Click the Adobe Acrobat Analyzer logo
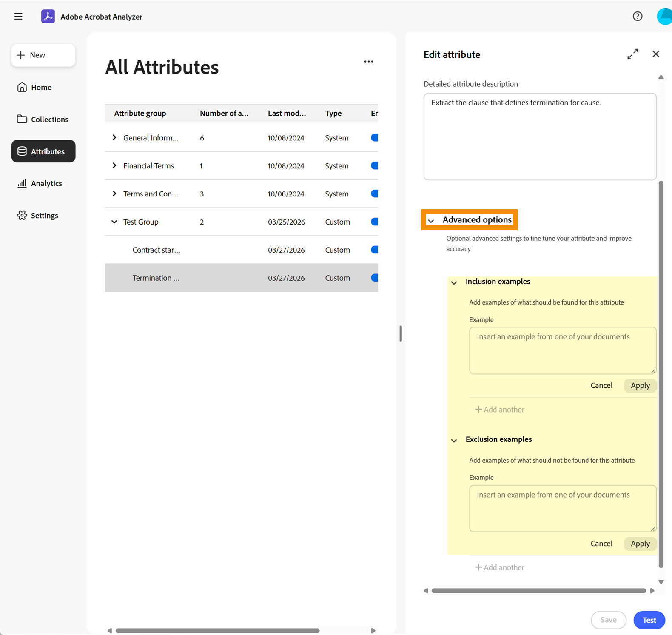Screen dimensions: 672x635 48,17
